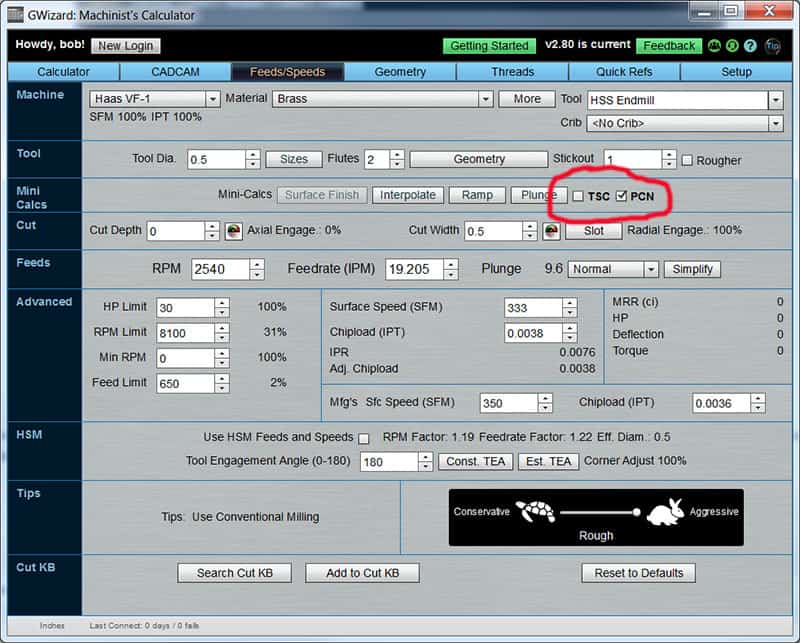The image size is (800, 643).
Task: Open the CADCAM tab
Action: [176, 72]
